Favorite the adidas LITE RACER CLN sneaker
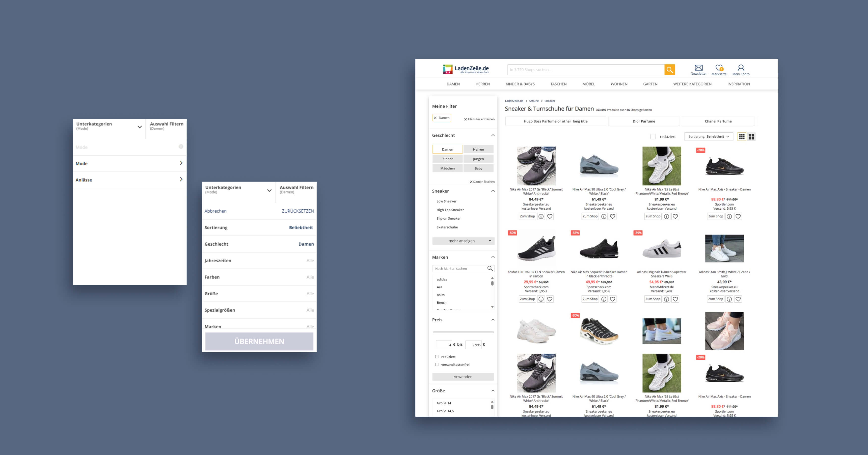 tap(550, 299)
